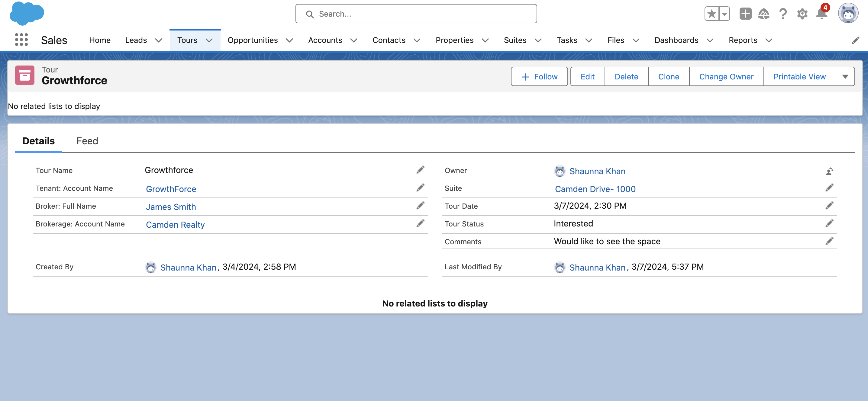868x401 pixels.
Task: Open the Camden Drive- 1000 suite link
Action: coord(595,189)
